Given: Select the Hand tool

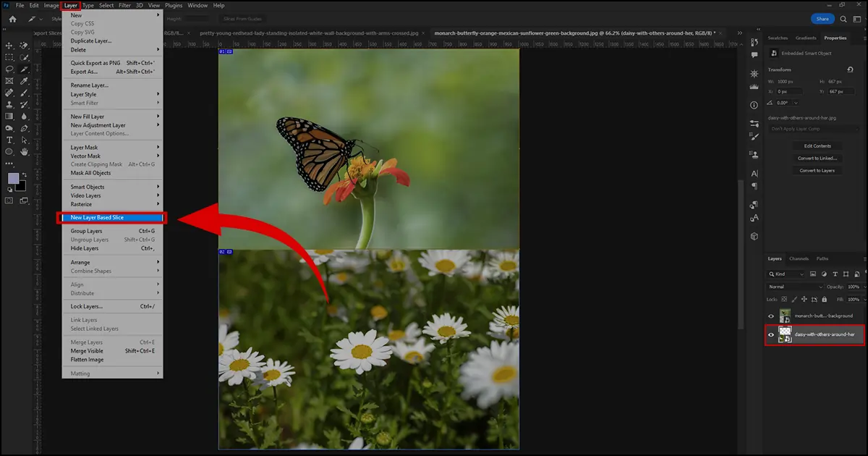Looking at the screenshot, I should coord(24,152).
